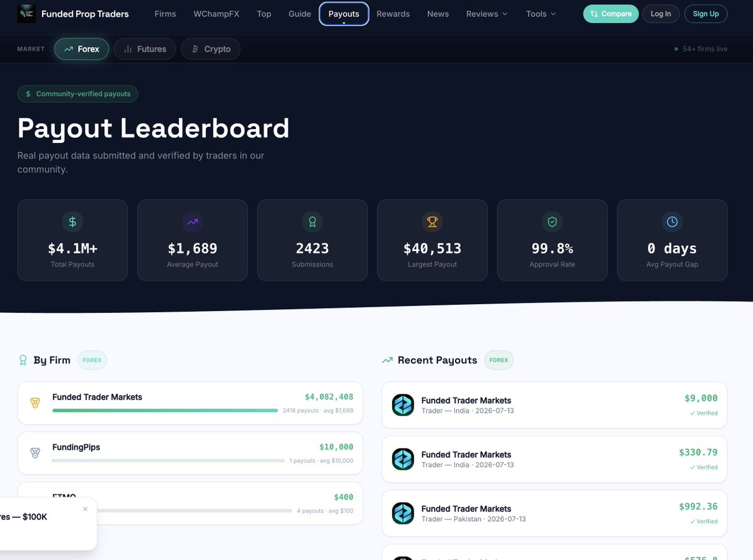The image size is (753, 560).
Task: Open the FundingPips firm row name
Action: [76, 447]
